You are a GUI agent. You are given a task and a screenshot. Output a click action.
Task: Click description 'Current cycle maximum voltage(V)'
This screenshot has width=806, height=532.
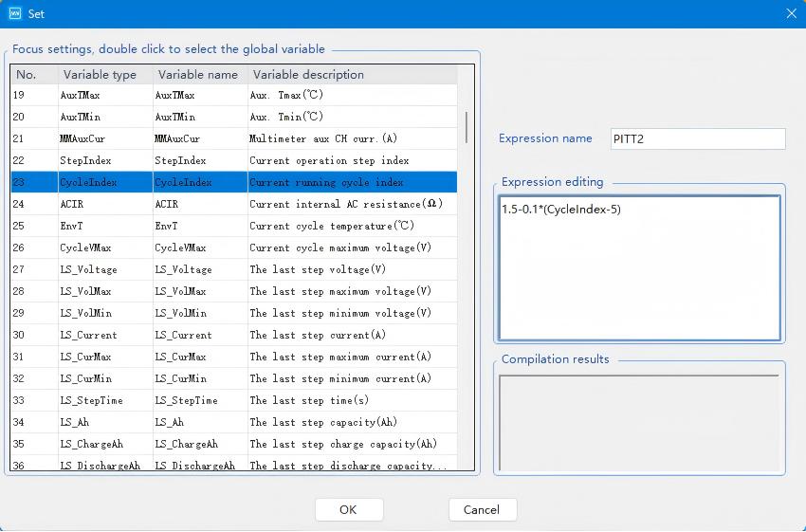[340, 248]
